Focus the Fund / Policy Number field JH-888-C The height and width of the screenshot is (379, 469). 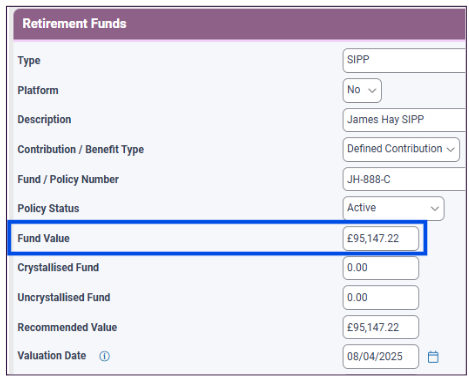coord(404,179)
